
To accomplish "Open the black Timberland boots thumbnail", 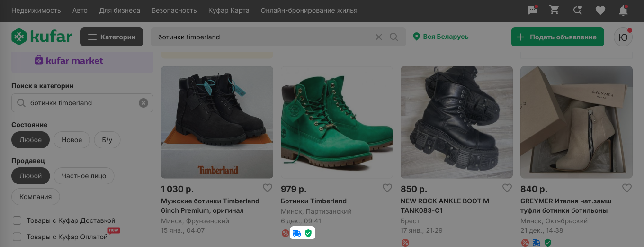I will point(217,122).
